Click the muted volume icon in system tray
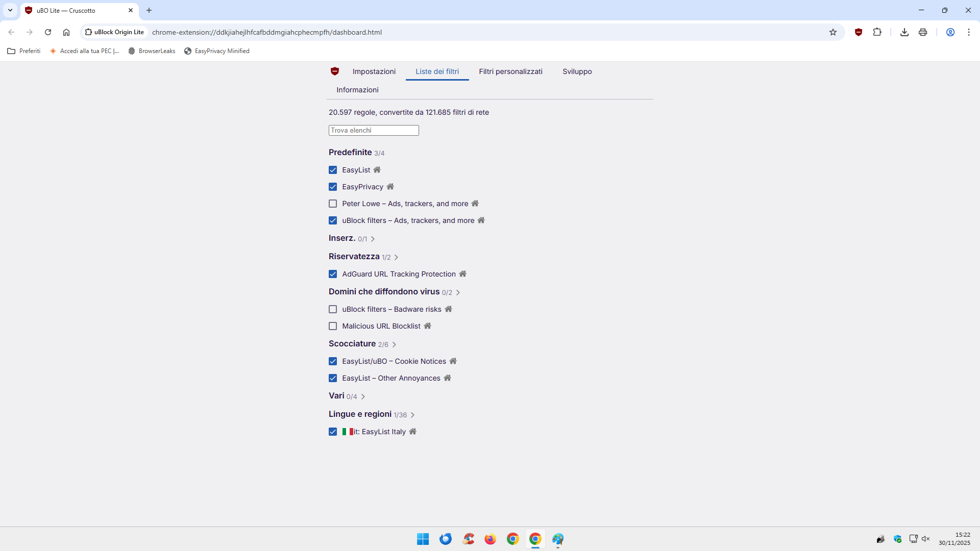Viewport: 980px width, 551px height. [926, 539]
